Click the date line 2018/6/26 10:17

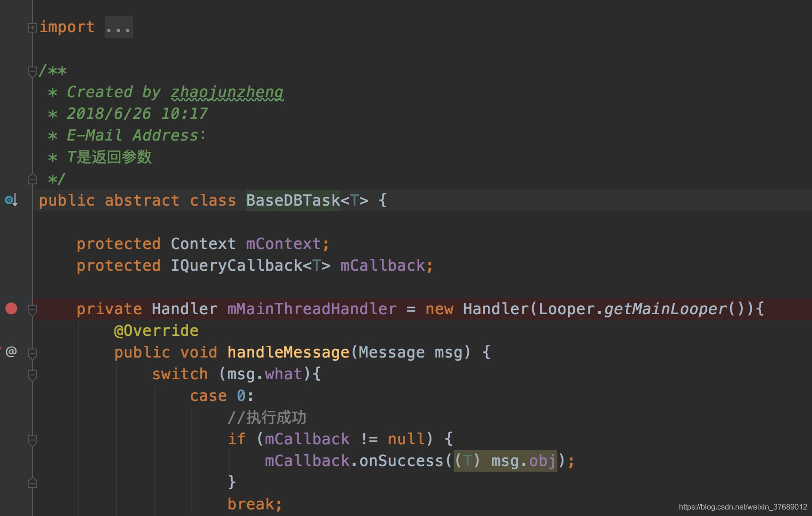[137, 114]
